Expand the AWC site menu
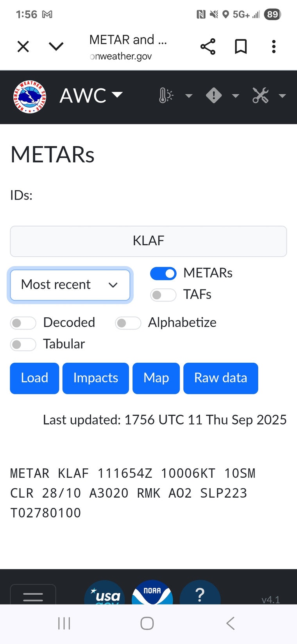Image resolution: width=297 pixels, height=644 pixels. click(91, 96)
